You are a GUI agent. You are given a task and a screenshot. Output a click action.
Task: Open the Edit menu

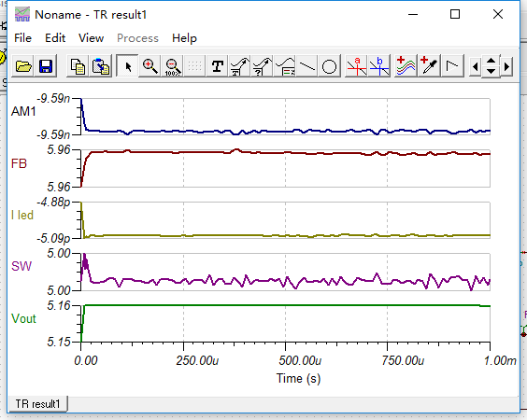(x=55, y=38)
